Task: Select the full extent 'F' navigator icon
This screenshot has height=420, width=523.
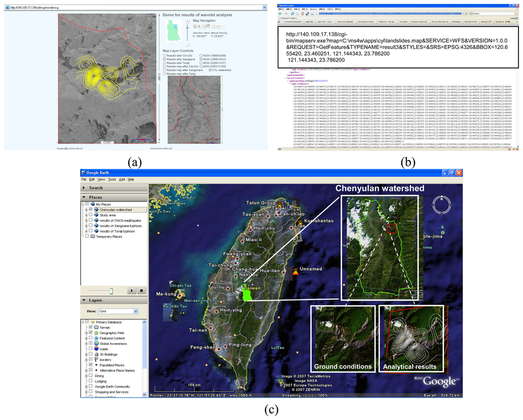Action: pos(199,26)
